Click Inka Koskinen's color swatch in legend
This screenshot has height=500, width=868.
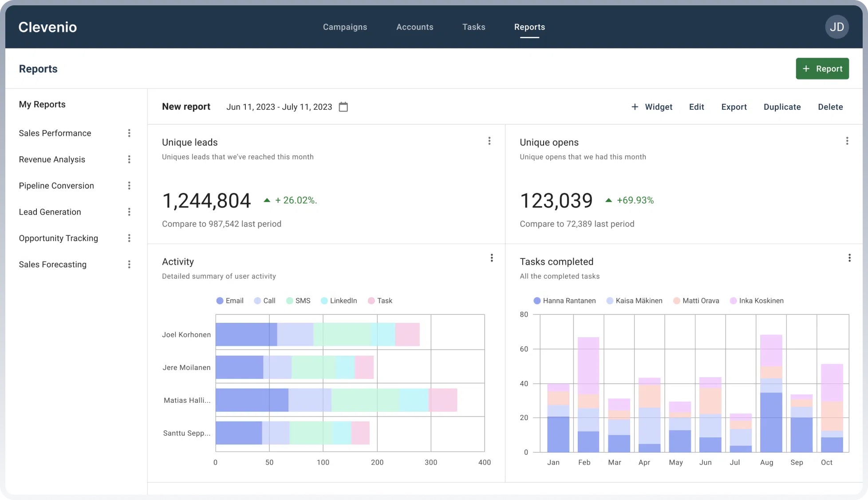tap(733, 301)
